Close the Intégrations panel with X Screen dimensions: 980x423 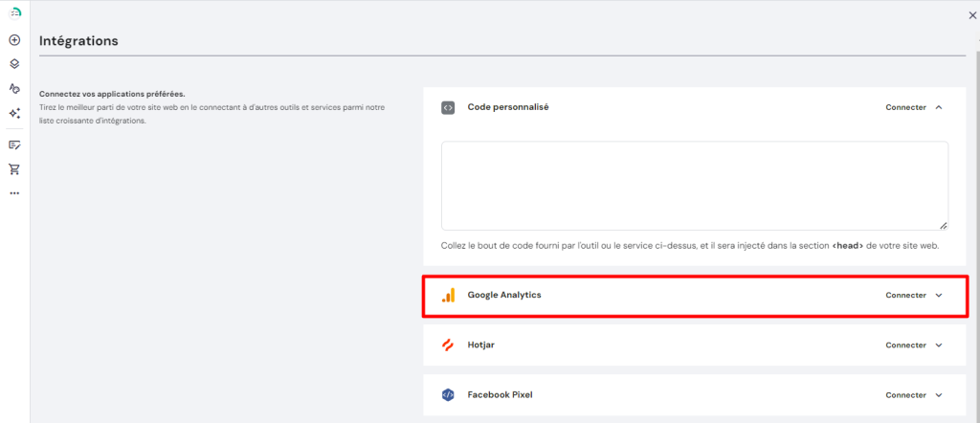973,15
